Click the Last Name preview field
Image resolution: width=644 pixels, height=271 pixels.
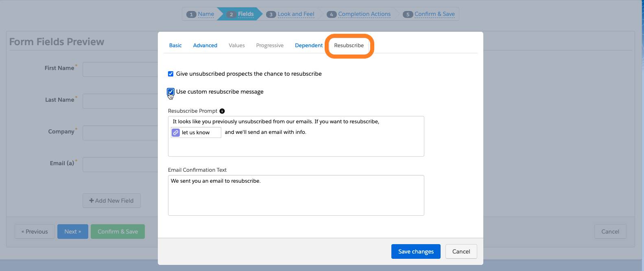point(120,101)
